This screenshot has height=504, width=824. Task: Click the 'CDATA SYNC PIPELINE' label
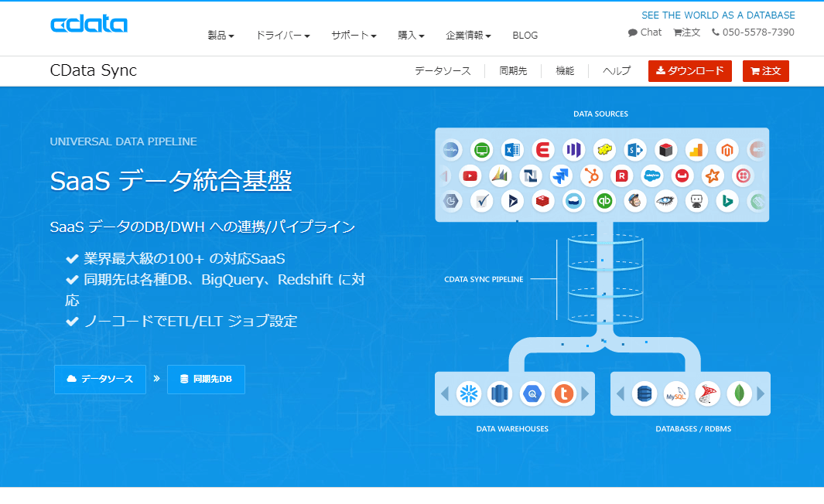(x=484, y=279)
